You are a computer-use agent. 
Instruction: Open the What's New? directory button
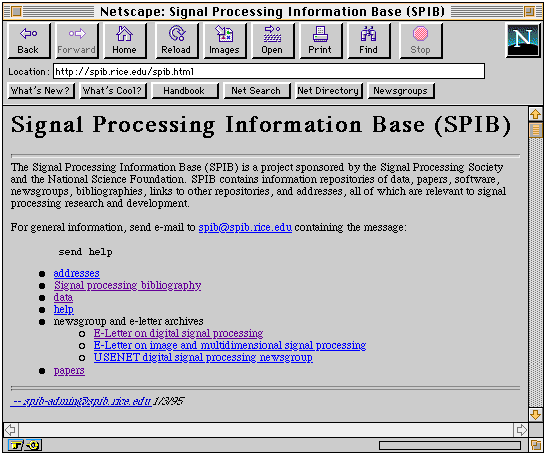pos(41,91)
